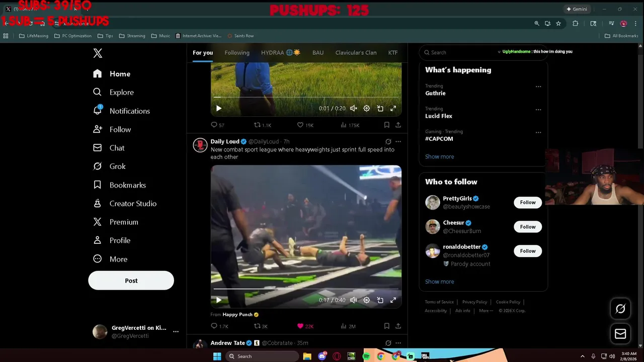Viewport: 644px width, 362px height.
Task: Repost the post with 1.1K reposts
Action: (262, 125)
